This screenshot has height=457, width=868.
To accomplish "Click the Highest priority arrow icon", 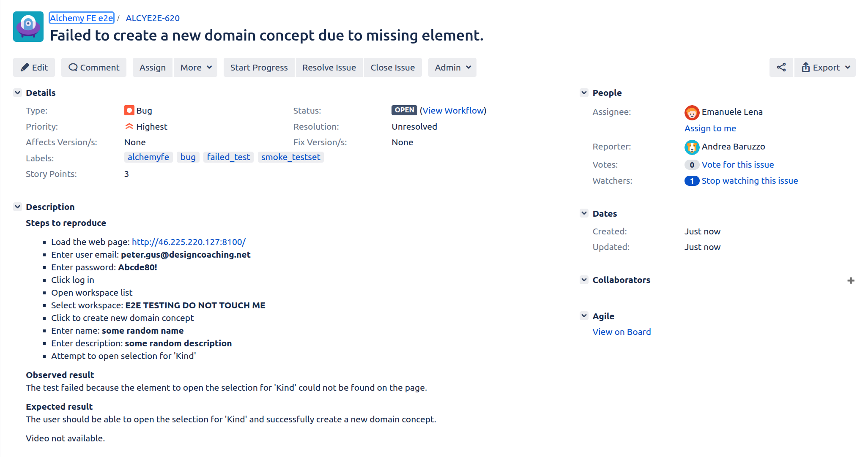I will point(129,126).
